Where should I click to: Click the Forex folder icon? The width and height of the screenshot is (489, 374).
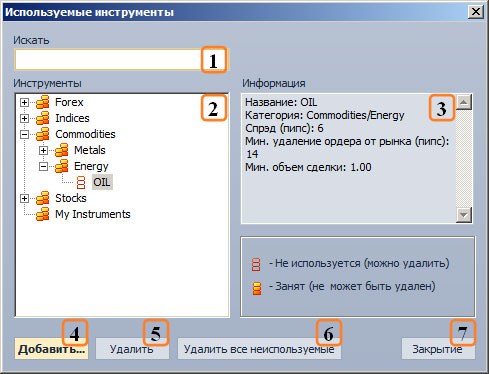[43, 102]
